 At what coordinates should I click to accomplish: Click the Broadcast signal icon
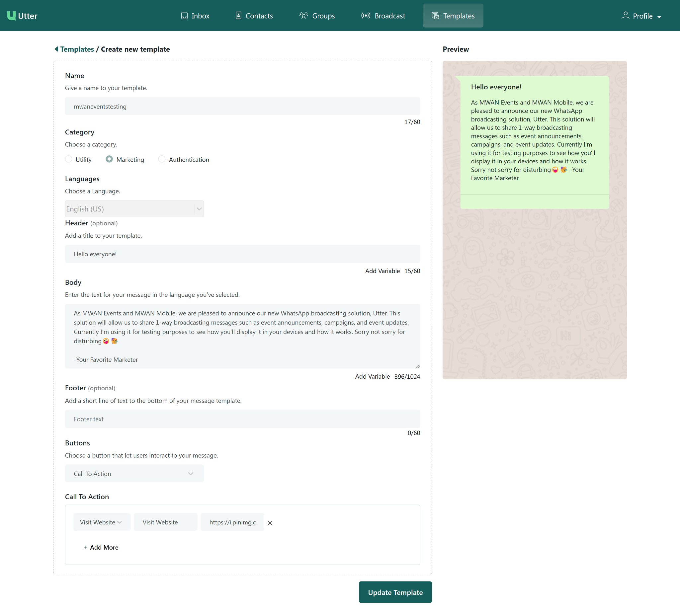[366, 16]
